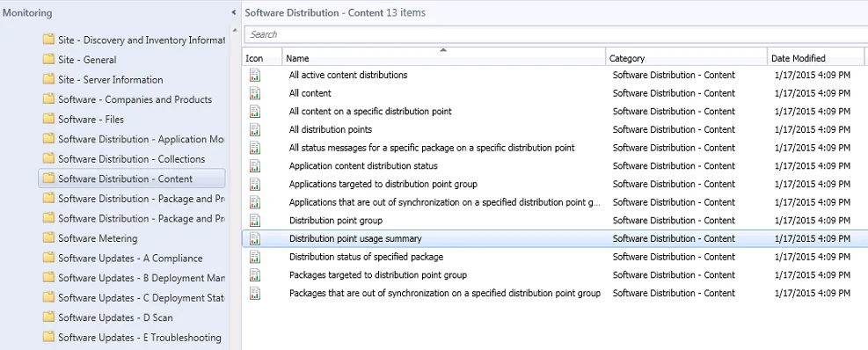This screenshot has width=868, height=350.
Task: Select the Software Updates - A Compliance folder
Action: [x=130, y=258]
